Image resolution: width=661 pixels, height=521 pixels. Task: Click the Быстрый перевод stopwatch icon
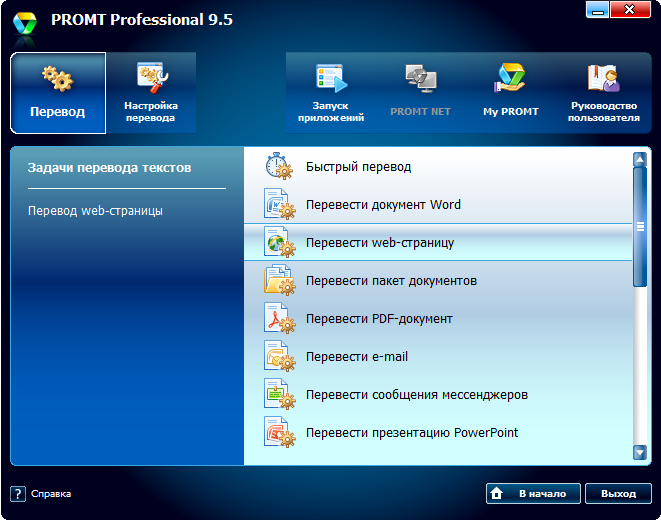[279, 166]
